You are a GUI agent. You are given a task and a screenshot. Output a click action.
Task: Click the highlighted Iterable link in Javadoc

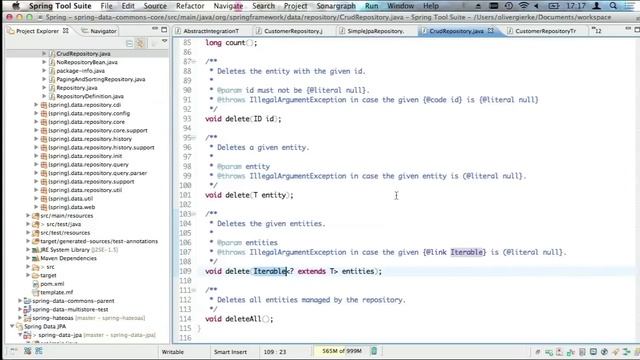467,252
